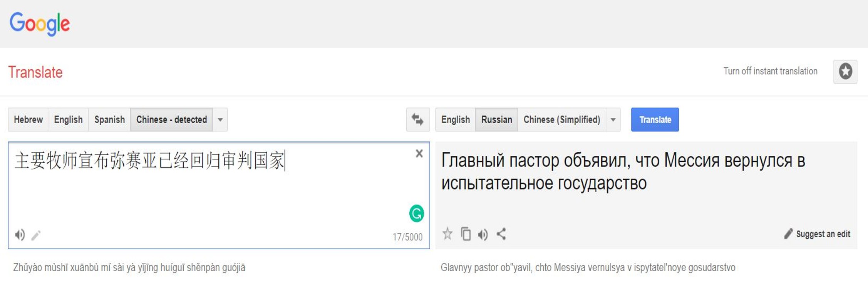This screenshot has width=868, height=287.
Task: Turn on handwriting pencil input
Action: pos(36,235)
